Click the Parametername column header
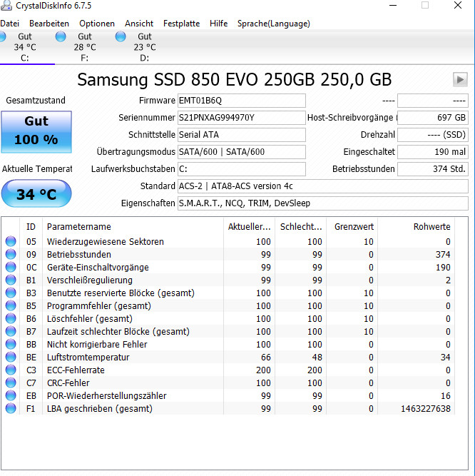 click(133, 227)
